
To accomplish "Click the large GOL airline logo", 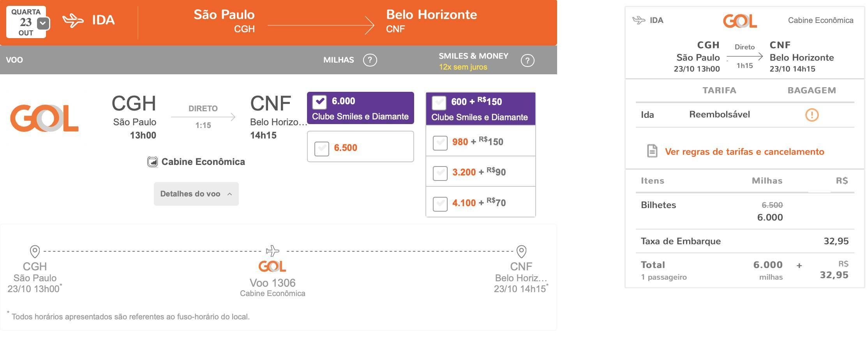I will coord(44,118).
